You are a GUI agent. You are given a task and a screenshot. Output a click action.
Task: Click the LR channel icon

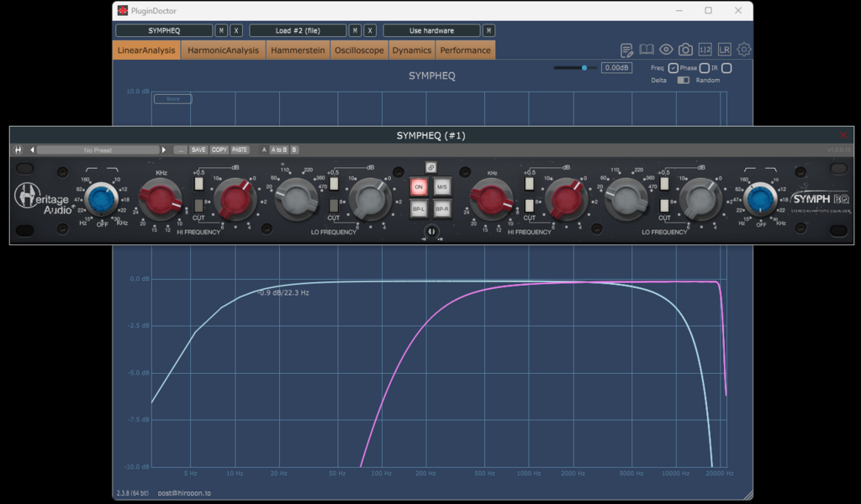point(724,50)
